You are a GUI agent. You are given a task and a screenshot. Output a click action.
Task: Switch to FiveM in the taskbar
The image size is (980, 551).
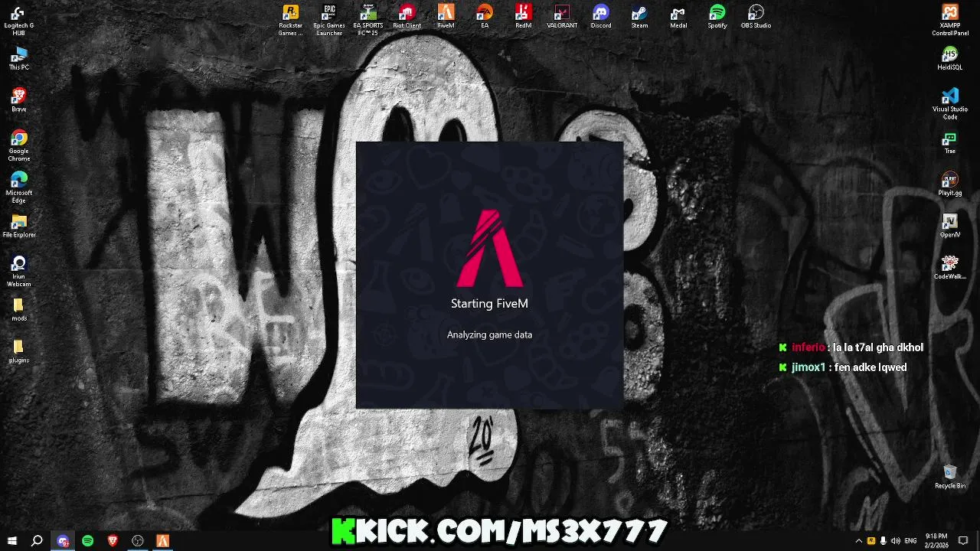click(162, 541)
